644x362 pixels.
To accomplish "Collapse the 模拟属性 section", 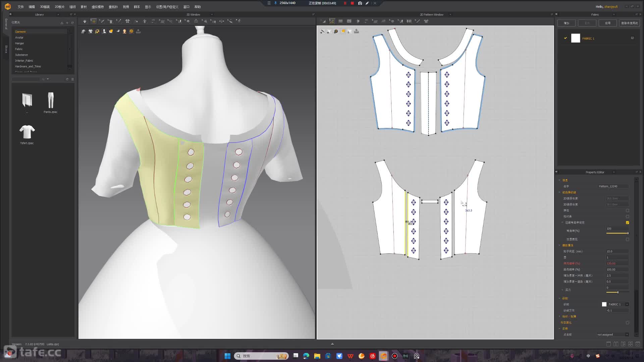I will coord(559,245).
